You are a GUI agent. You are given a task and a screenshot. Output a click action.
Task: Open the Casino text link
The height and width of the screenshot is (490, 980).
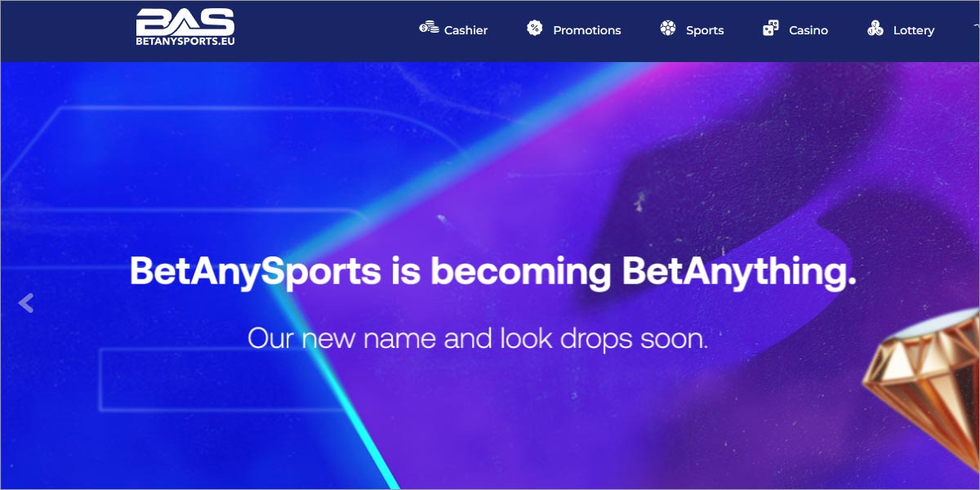coord(808,30)
